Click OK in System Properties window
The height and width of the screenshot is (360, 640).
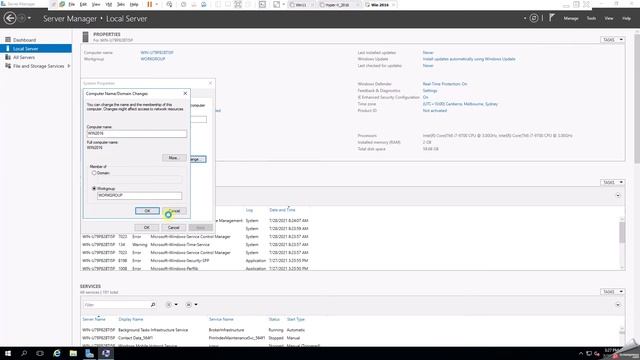click(x=147, y=227)
